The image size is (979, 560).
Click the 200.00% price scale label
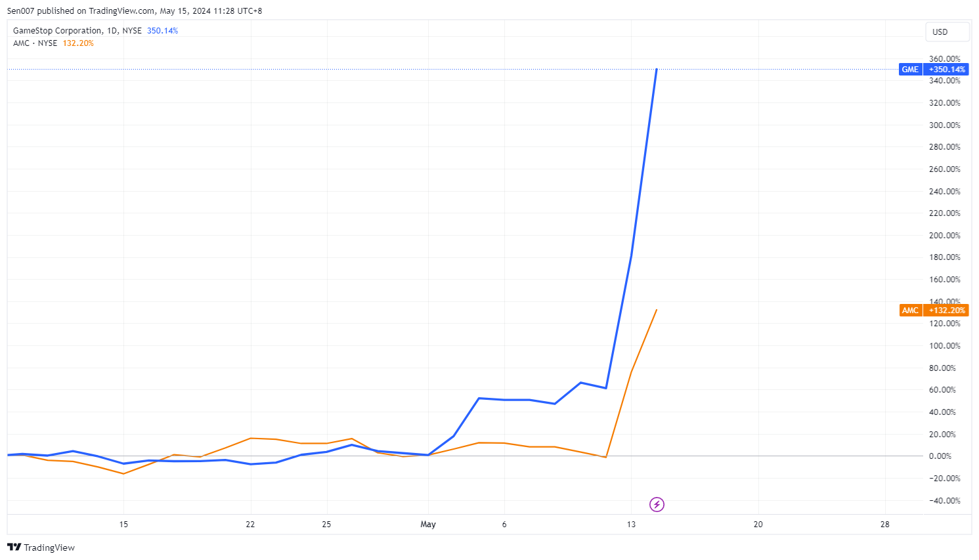tap(944, 235)
